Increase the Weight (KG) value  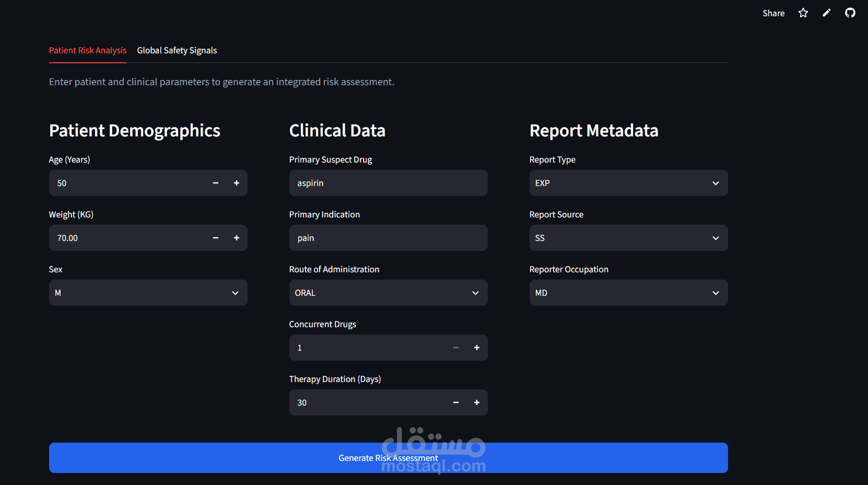(x=237, y=238)
